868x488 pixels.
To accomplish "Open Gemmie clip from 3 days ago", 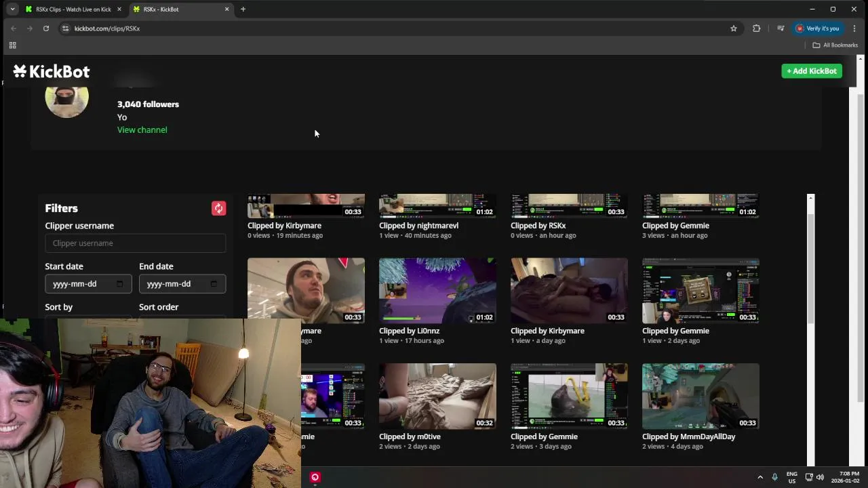I will 569,396.
